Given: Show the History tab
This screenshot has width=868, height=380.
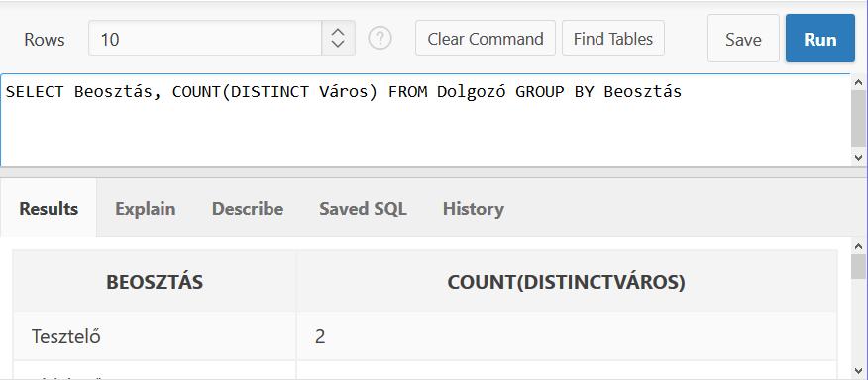Looking at the screenshot, I should tap(474, 208).
